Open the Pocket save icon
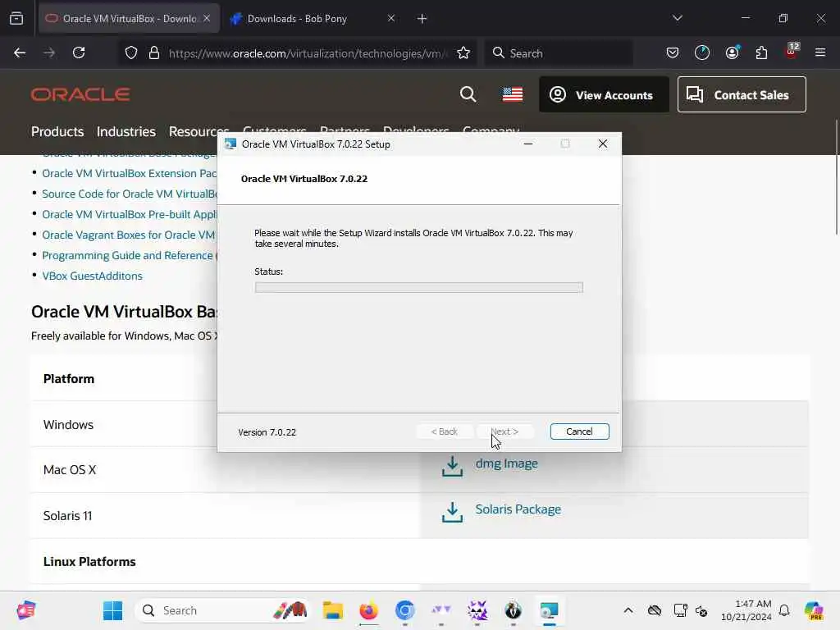 (673, 52)
